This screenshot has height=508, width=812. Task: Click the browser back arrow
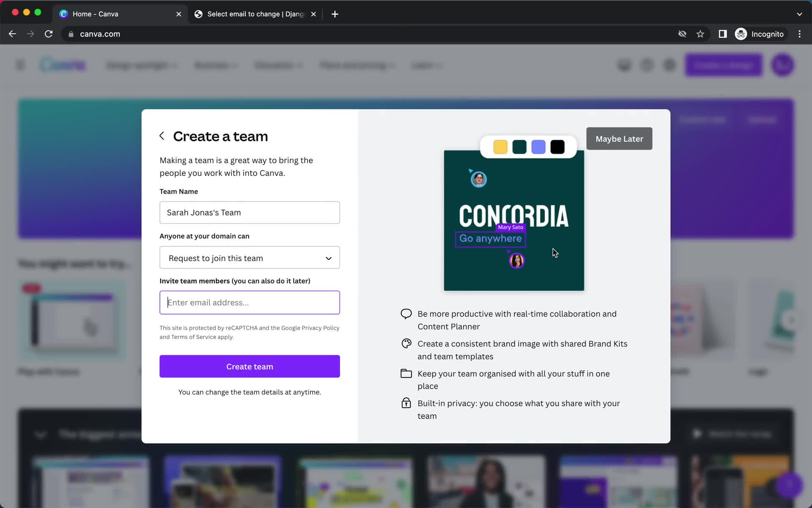tap(12, 34)
